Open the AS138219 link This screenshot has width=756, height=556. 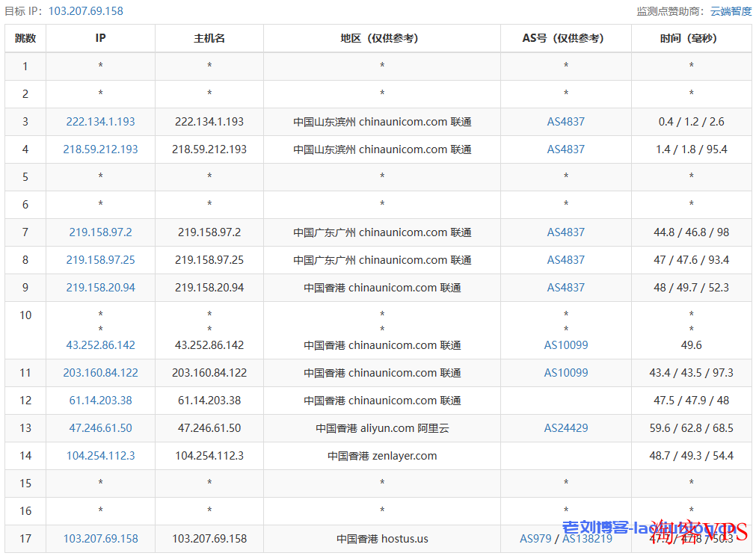(x=587, y=539)
